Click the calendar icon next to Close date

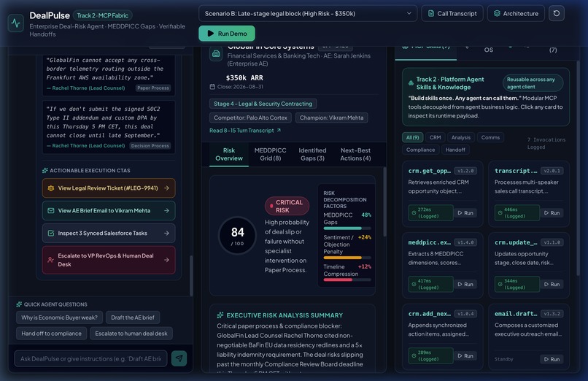212,87
